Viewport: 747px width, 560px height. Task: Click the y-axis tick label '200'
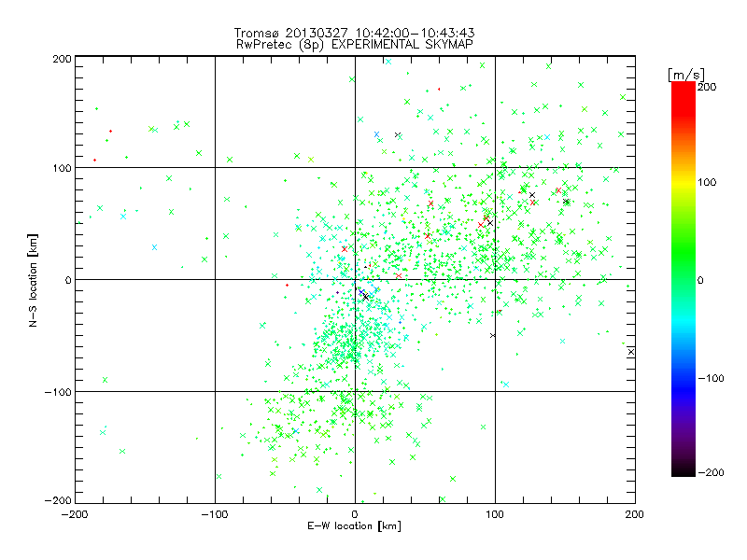point(62,59)
